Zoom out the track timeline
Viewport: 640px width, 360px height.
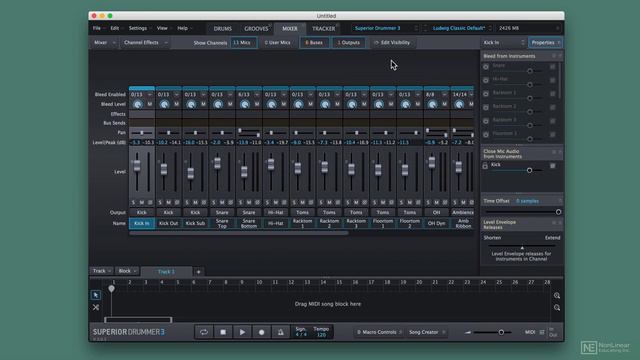click(557, 308)
